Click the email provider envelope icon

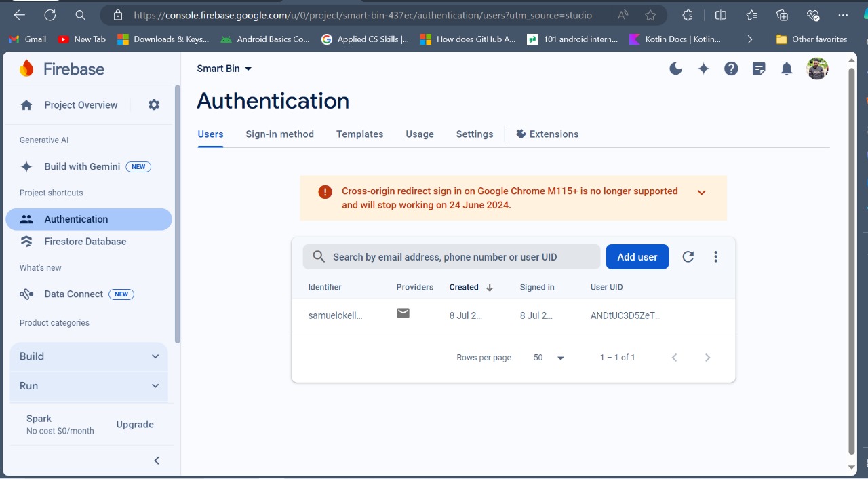point(403,313)
